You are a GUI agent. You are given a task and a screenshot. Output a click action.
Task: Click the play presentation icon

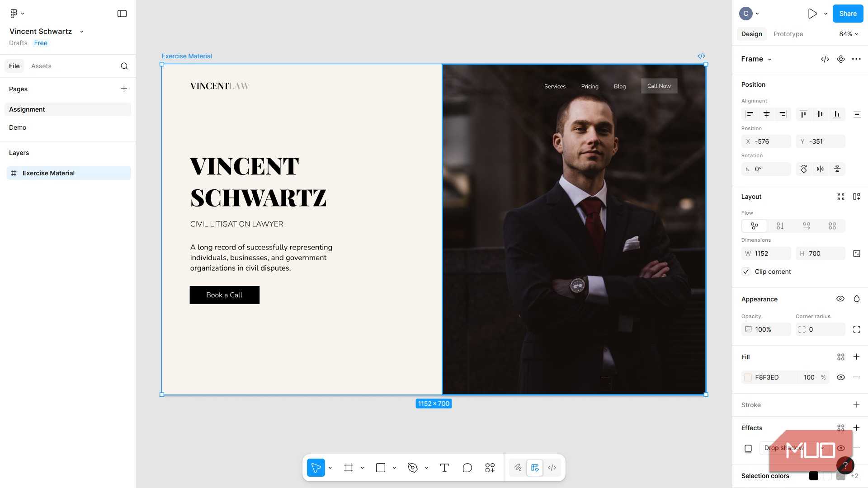[812, 14]
